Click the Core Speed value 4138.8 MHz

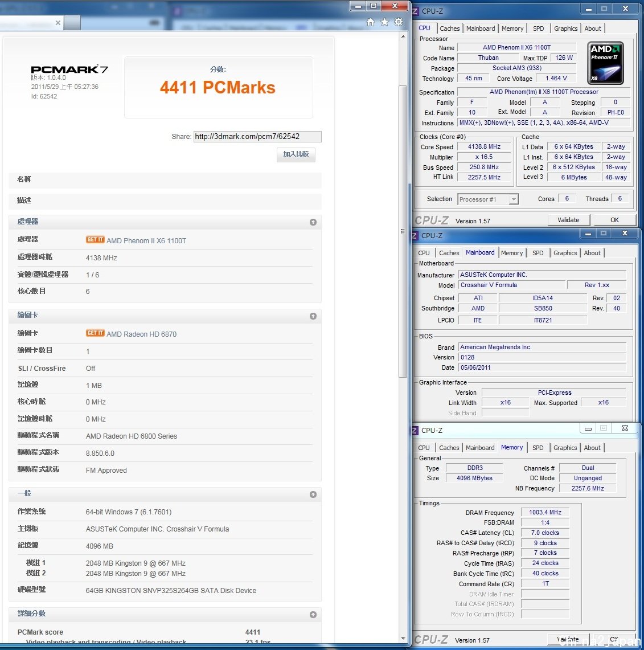point(484,147)
